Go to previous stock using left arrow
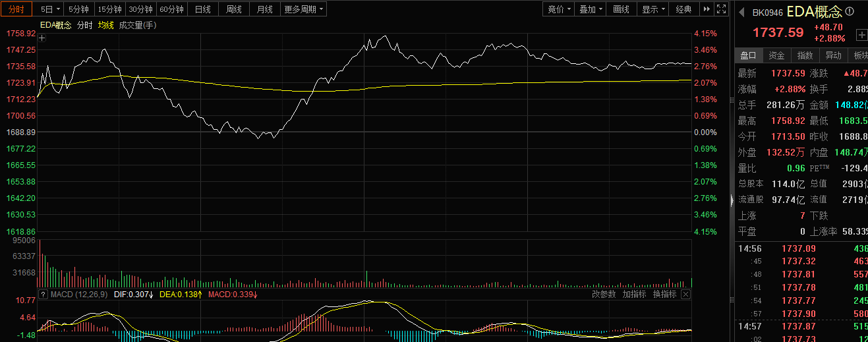 pos(741,12)
